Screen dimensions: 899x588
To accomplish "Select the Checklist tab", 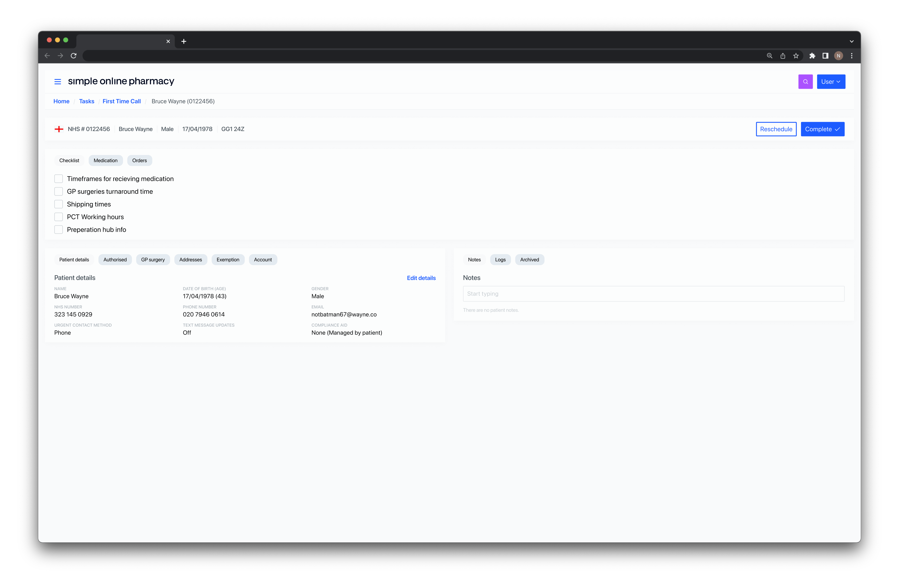I will [69, 160].
